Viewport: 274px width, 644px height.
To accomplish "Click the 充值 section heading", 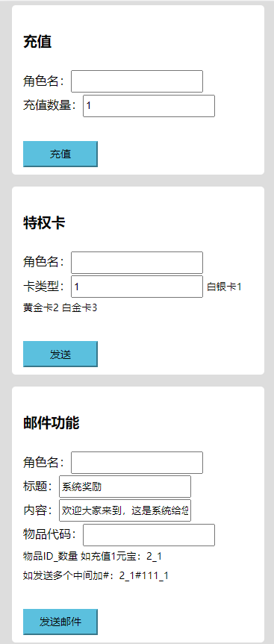I will 37,42.
